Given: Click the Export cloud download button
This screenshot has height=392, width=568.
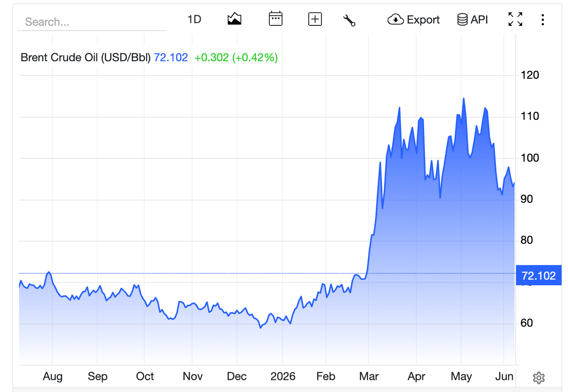Looking at the screenshot, I should [414, 19].
